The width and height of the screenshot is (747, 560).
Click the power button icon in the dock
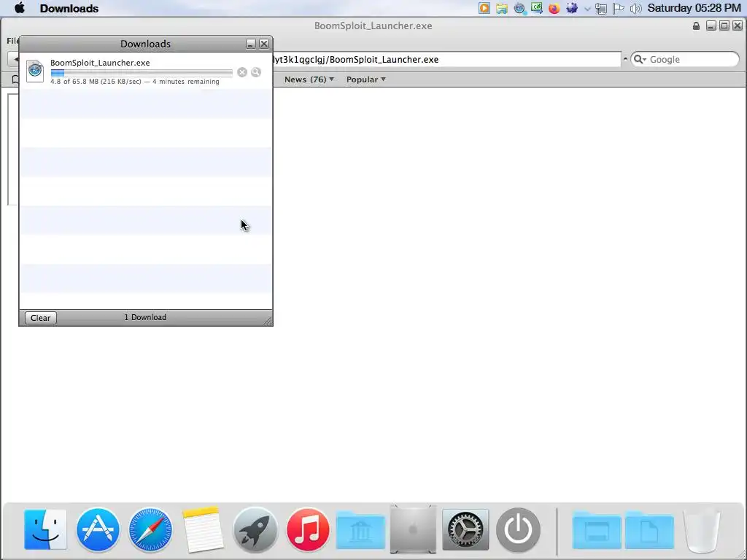tap(519, 529)
